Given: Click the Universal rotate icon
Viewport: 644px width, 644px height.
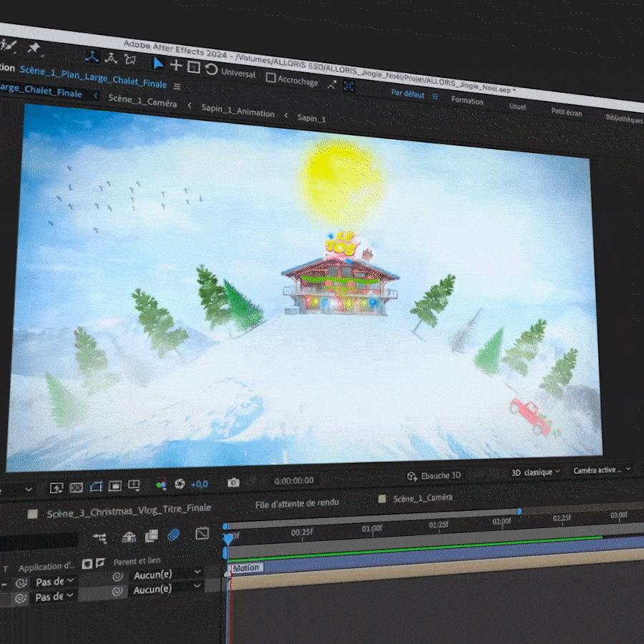Looking at the screenshot, I should (x=211, y=69).
